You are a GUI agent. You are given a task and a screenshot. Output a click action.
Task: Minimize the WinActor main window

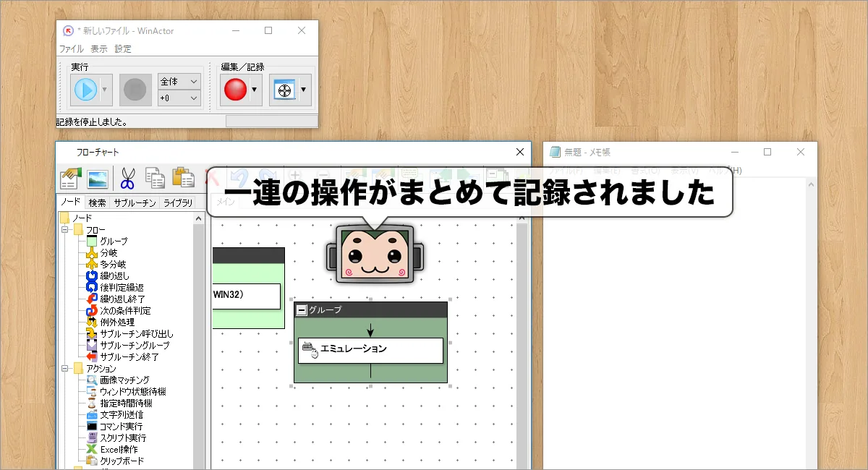click(235, 30)
